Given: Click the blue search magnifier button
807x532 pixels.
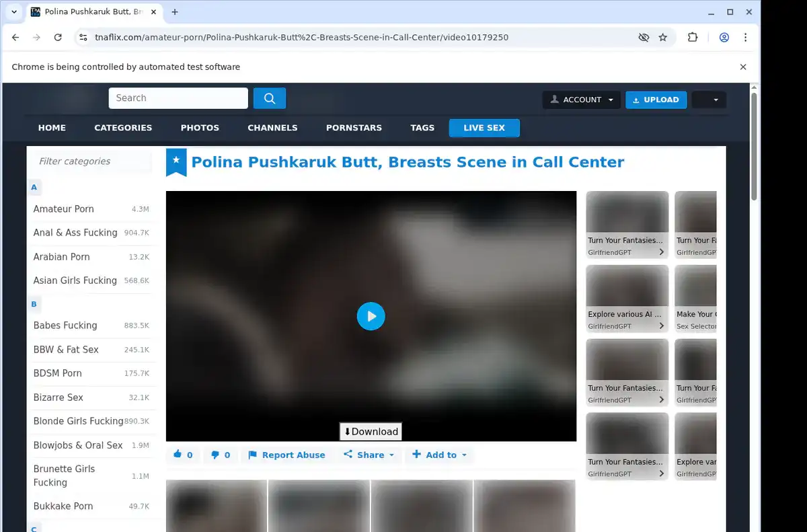Looking at the screenshot, I should pyautogui.click(x=270, y=98).
